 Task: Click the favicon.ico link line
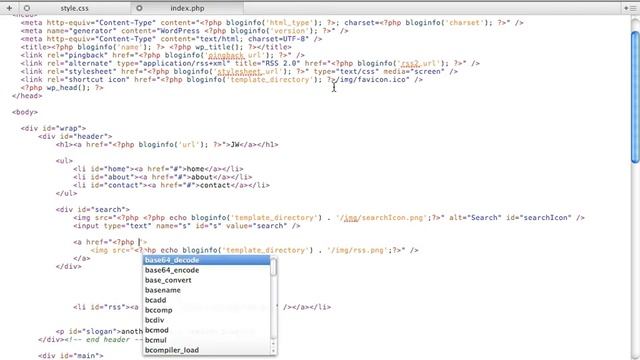(222, 79)
